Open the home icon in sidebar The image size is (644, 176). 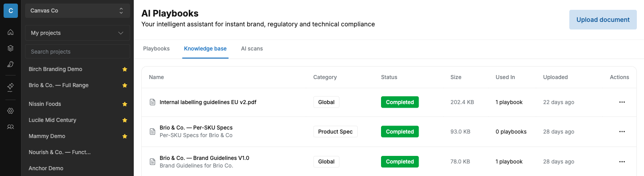(x=11, y=32)
